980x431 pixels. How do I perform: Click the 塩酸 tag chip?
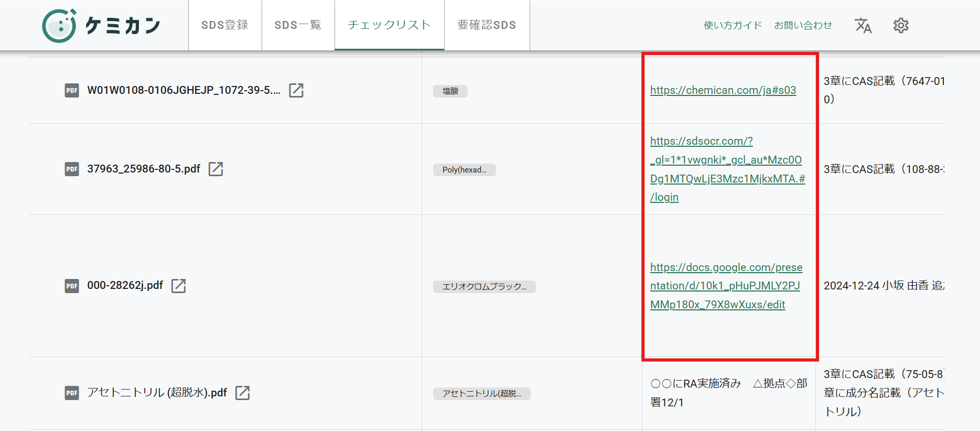tap(450, 91)
